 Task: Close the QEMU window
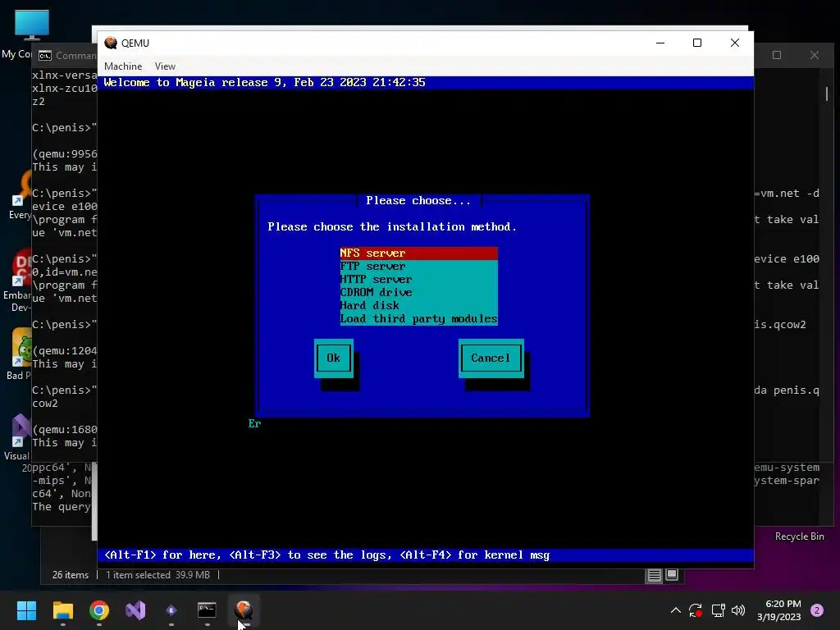(734, 43)
